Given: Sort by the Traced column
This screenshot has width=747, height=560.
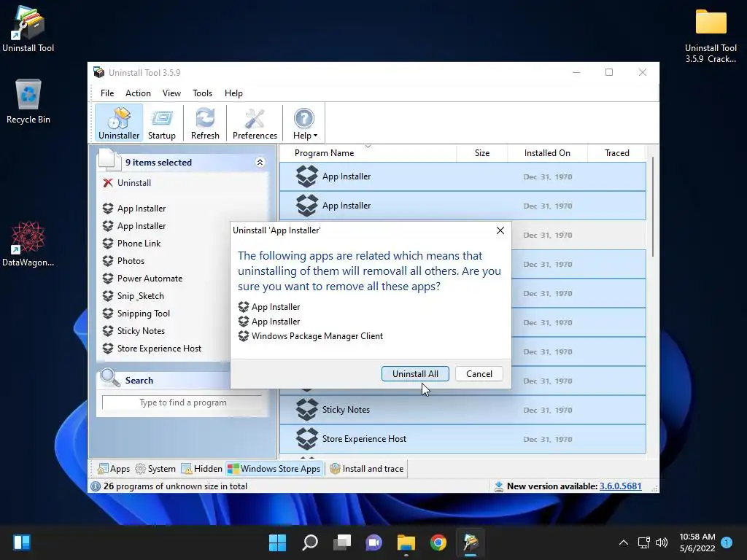Looking at the screenshot, I should click(x=616, y=153).
